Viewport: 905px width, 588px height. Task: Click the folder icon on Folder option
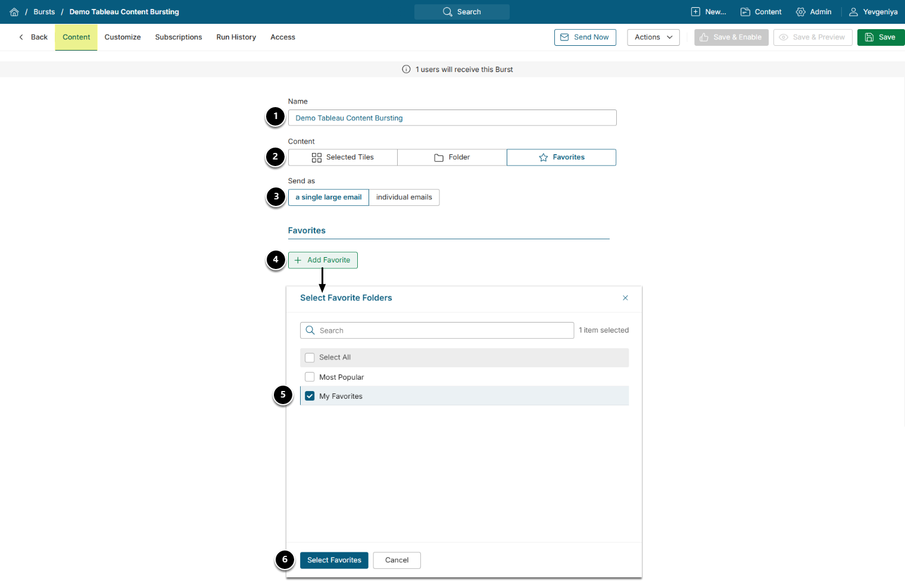(439, 158)
